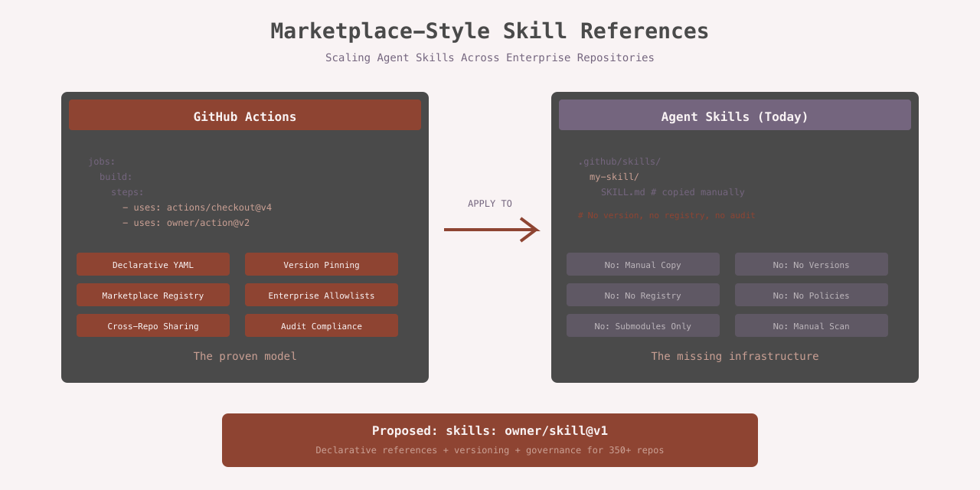Open the Agent Skills (Today) panel header
This screenshot has width=980, height=490.
point(735,115)
